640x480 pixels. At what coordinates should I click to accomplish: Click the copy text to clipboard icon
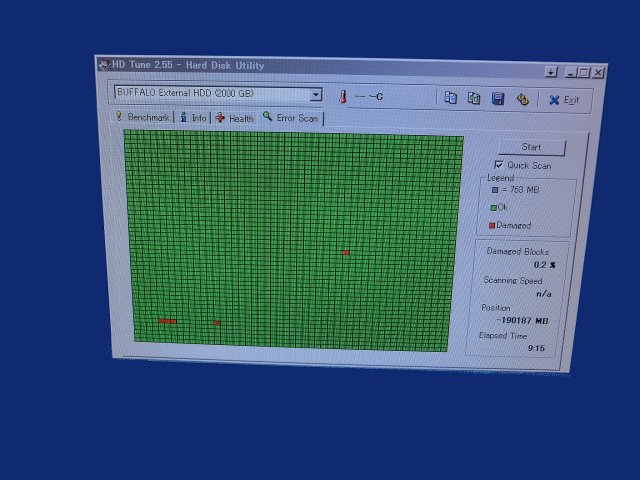click(450, 98)
